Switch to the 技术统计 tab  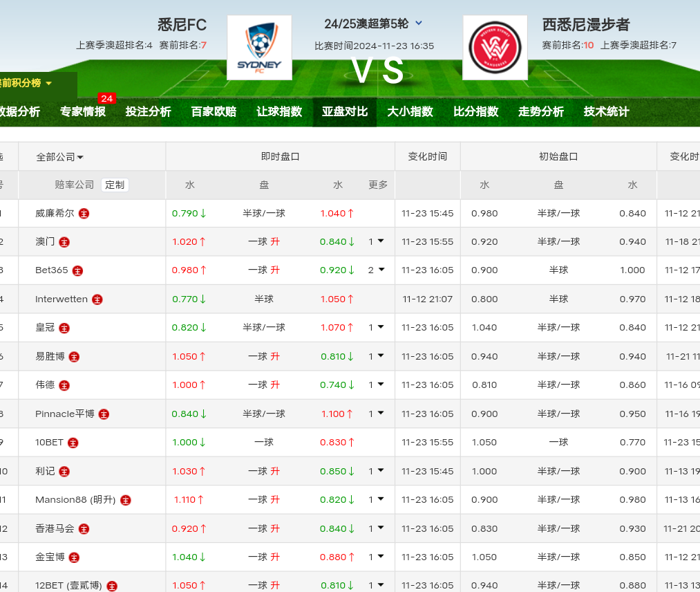pyautogui.click(x=607, y=112)
